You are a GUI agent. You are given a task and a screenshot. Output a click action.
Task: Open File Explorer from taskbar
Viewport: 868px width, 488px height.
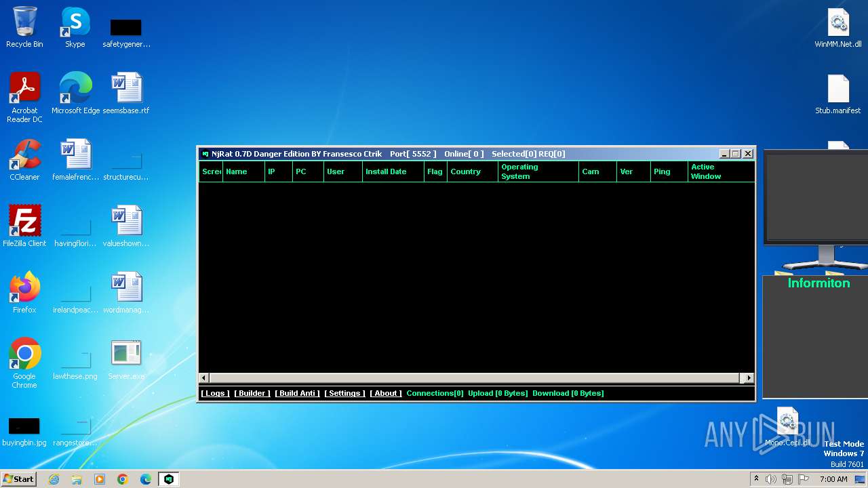[77, 479]
